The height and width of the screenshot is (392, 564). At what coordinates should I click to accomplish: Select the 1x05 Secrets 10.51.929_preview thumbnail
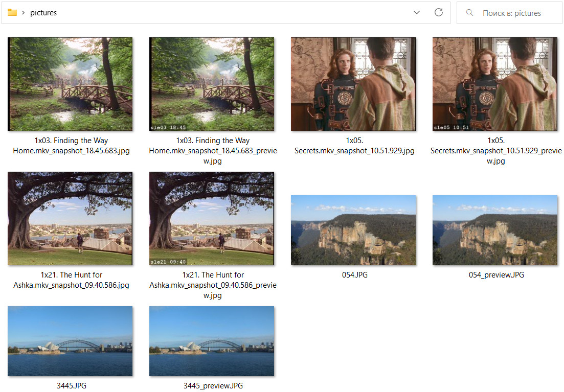(x=495, y=84)
